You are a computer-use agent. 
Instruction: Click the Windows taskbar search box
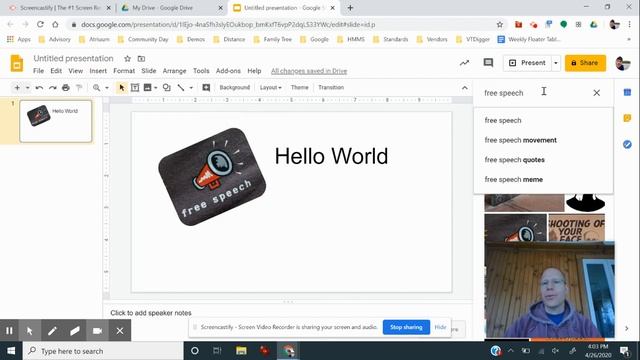pyautogui.click(x=103, y=351)
